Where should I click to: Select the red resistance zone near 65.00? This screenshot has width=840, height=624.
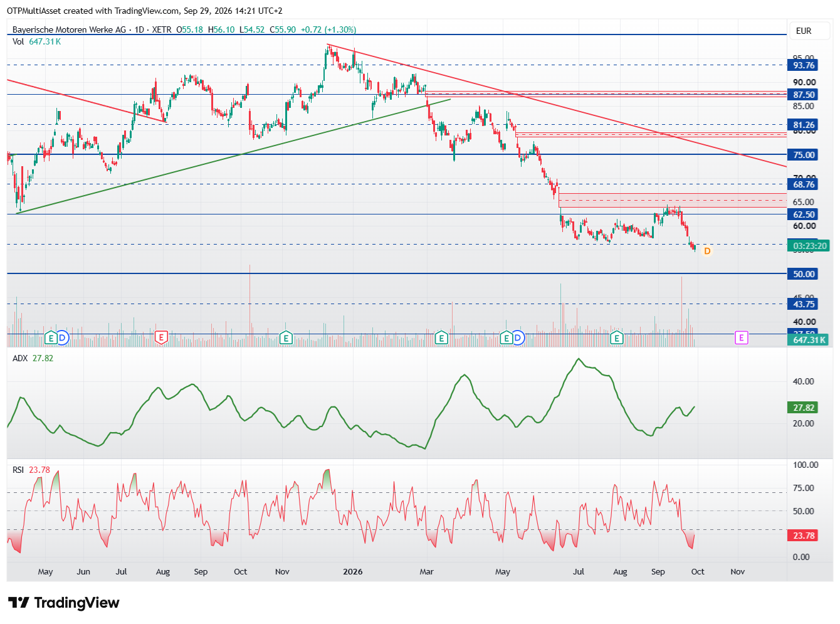[x=672, y=200]
